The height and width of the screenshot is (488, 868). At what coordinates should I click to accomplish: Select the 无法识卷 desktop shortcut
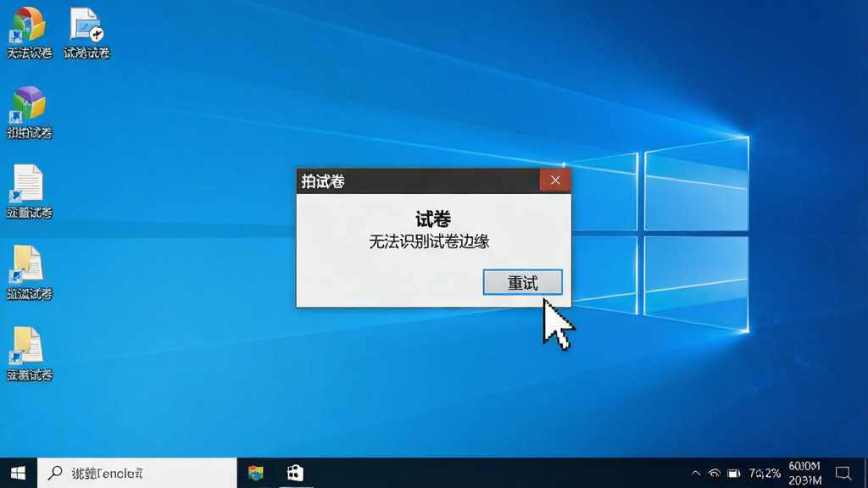pyautogui.click(x=30, y=33)
